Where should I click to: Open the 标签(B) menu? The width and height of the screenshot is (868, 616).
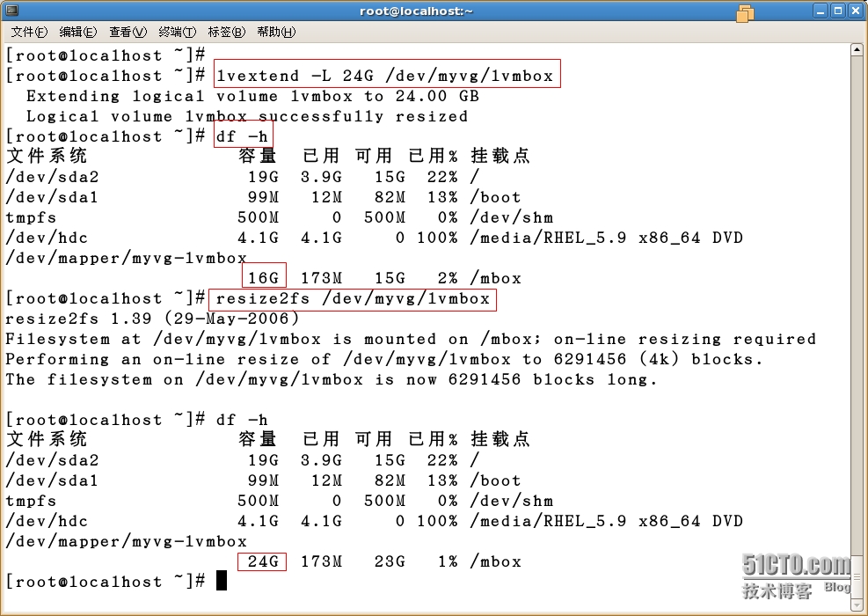coord(226,33)
